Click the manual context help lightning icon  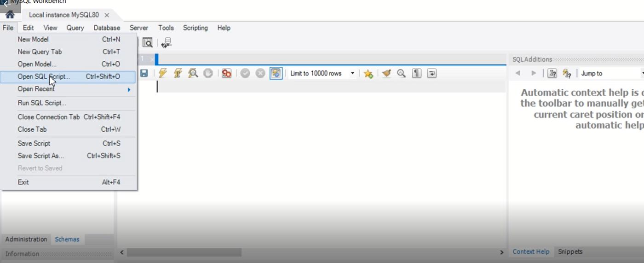pos(567,73)
